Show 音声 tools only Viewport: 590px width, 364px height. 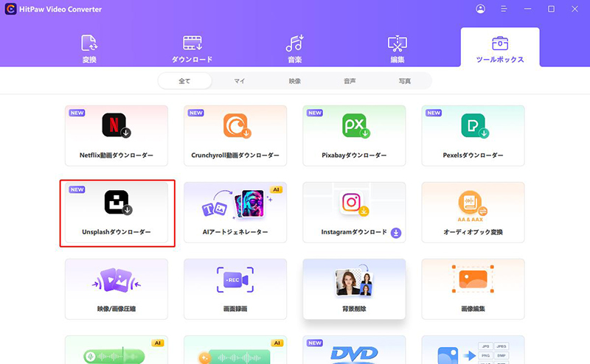[x=350, y=81]
